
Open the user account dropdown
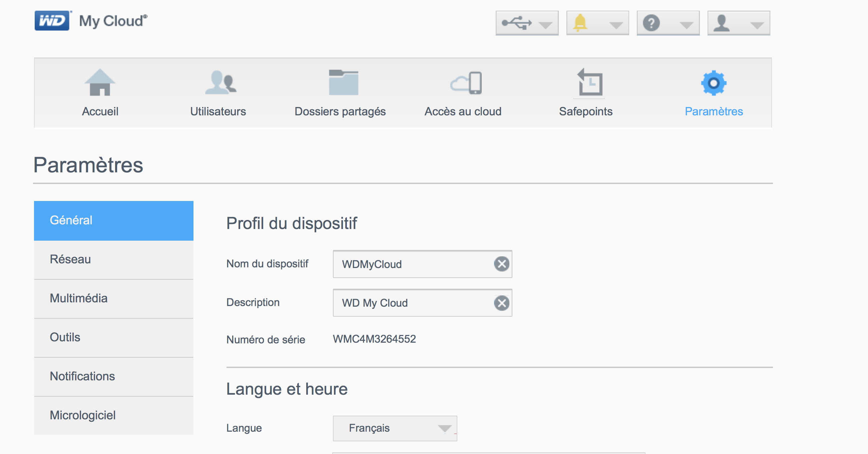coord(739,23)
